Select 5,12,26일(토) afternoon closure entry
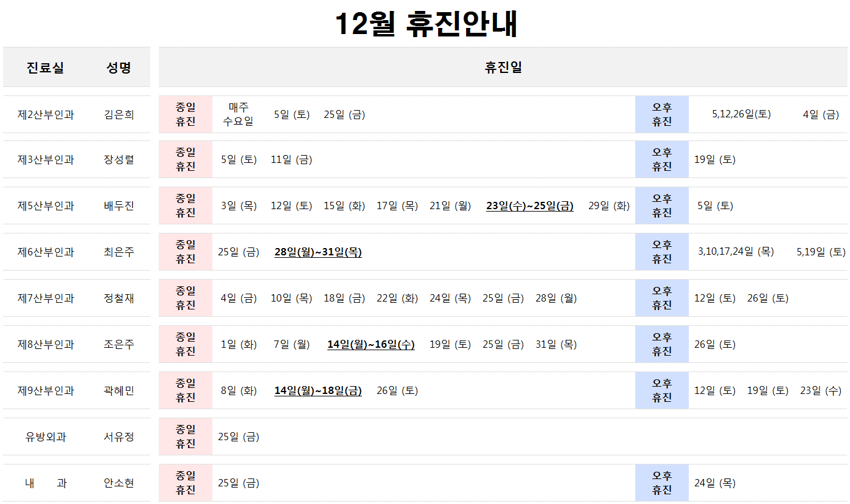Image resolution: width=850 pixels, height=504 pixels. 742,114
